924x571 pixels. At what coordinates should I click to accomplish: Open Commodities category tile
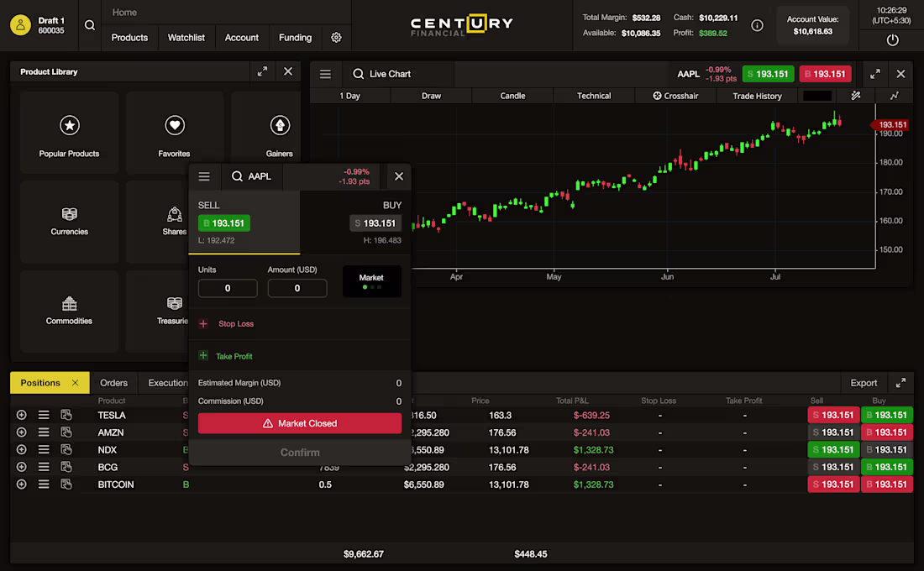69,312
